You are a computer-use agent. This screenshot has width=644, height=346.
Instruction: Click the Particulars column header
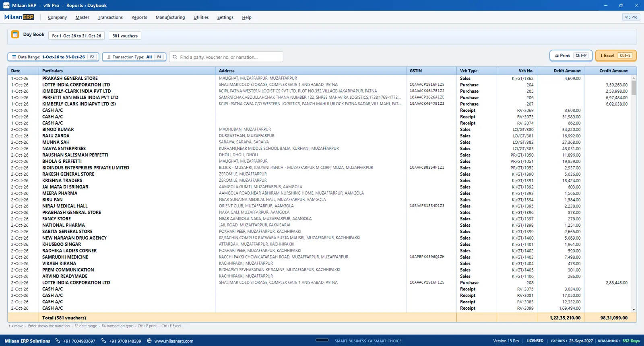click(x=127, y=71)
